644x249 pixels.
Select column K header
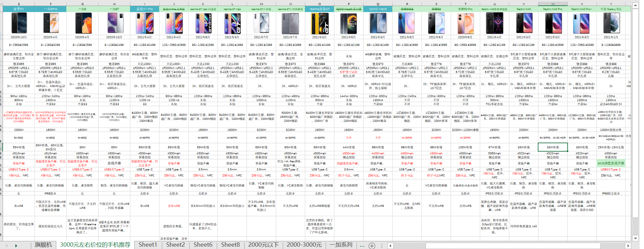pos(203,4)
